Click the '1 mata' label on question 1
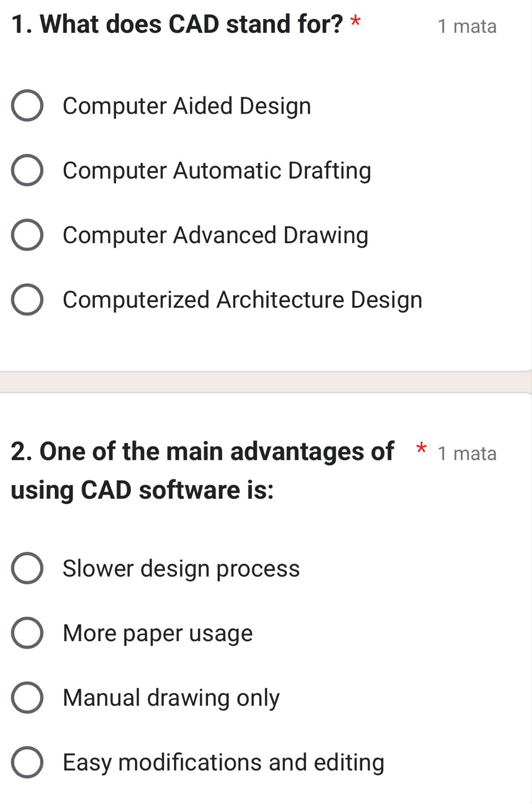The height and width of the screenshot is (804, 532). [467, 26]
